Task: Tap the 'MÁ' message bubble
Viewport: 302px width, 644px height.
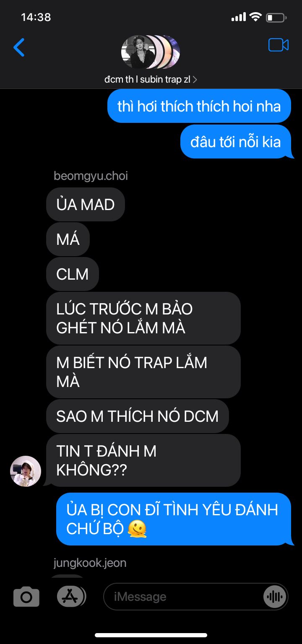Action: (68, 239)
